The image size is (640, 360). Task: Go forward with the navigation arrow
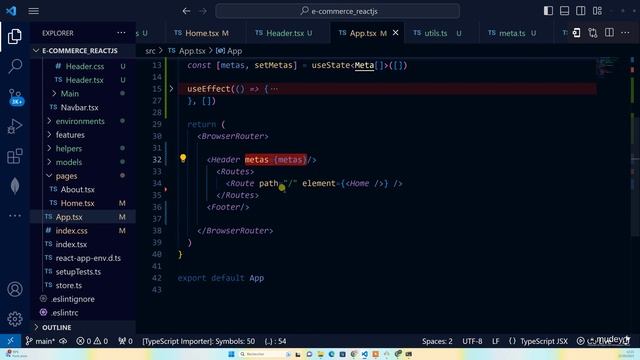(x=203, y=11)
